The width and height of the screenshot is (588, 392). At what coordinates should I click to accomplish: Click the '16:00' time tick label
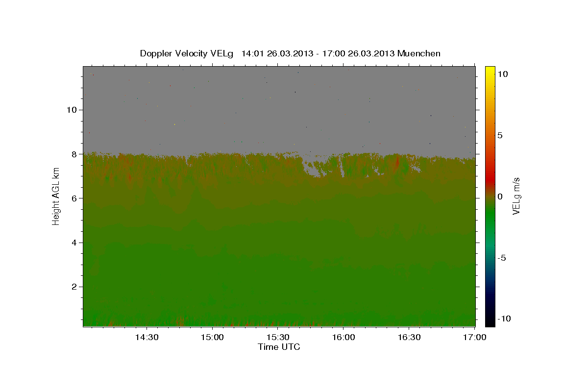[x=343, y=337]
